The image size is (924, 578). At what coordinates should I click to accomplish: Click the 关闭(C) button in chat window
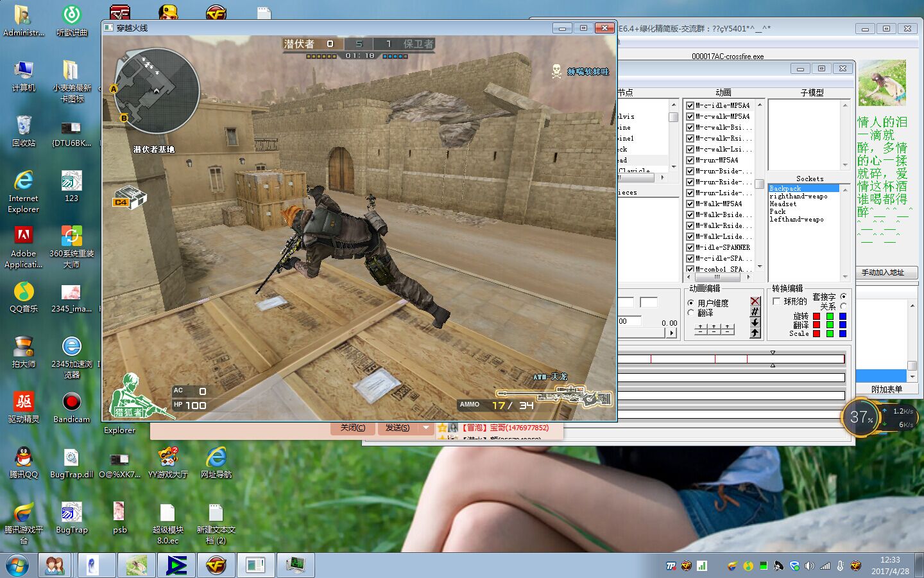(353, 428)
